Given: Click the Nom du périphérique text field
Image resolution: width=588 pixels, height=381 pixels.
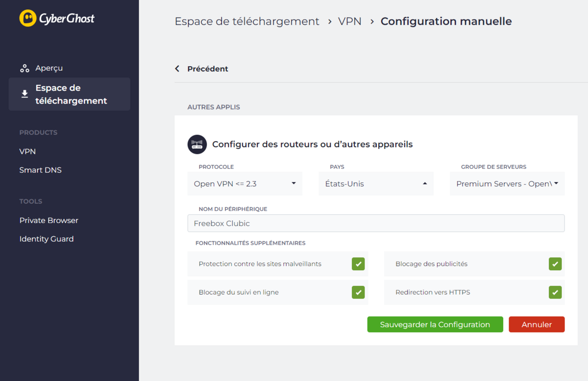Looking at the screenshot, I should (x=376, y=223).
